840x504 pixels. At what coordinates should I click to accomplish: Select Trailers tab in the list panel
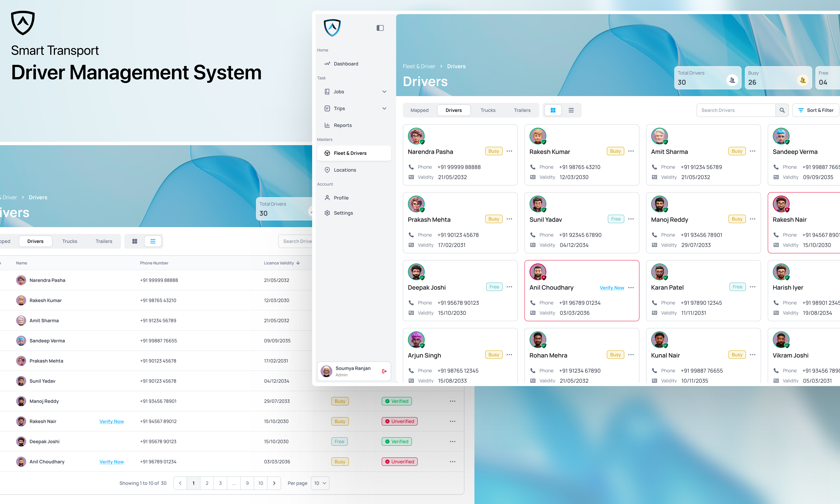coord(103,241)
